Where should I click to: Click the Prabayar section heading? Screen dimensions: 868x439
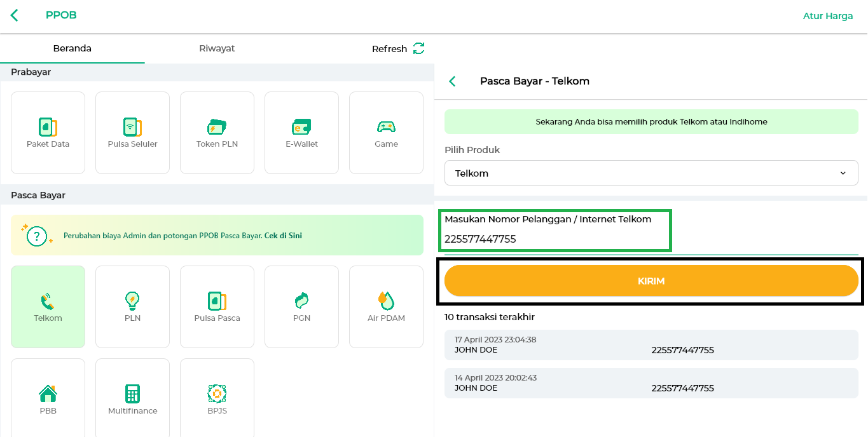31,72
